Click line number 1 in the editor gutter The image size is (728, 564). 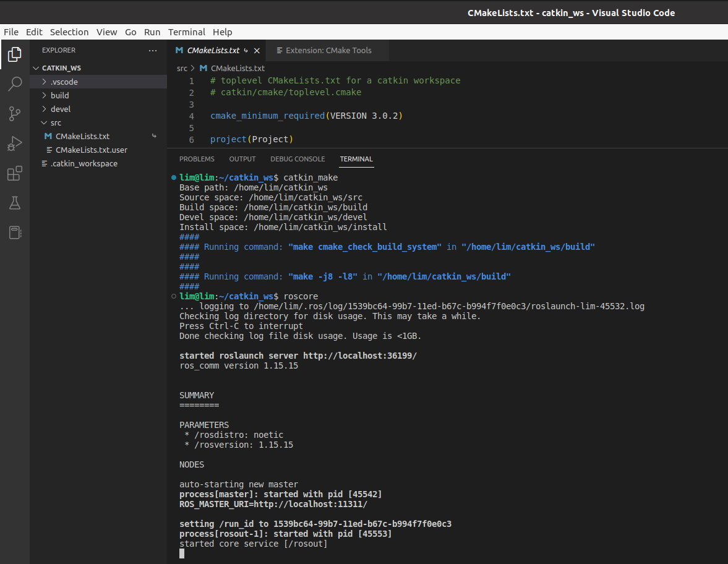click(191, 81)
